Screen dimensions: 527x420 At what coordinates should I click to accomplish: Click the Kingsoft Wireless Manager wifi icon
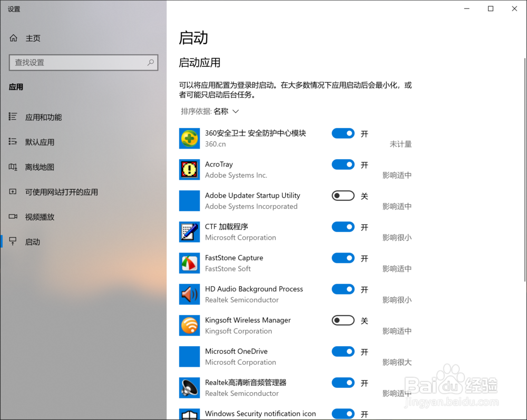(189, 325)
